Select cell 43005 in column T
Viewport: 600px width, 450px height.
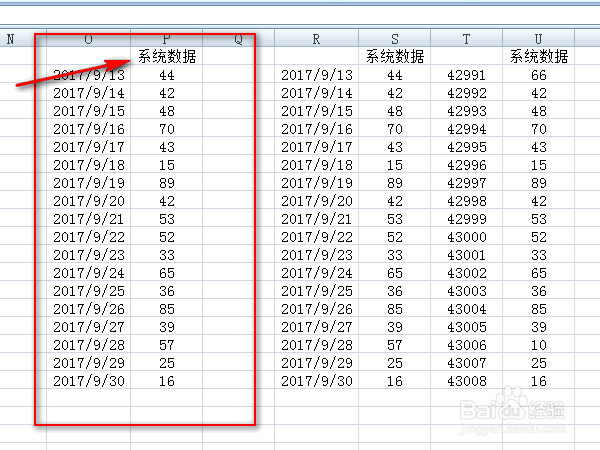click(466, 327)
